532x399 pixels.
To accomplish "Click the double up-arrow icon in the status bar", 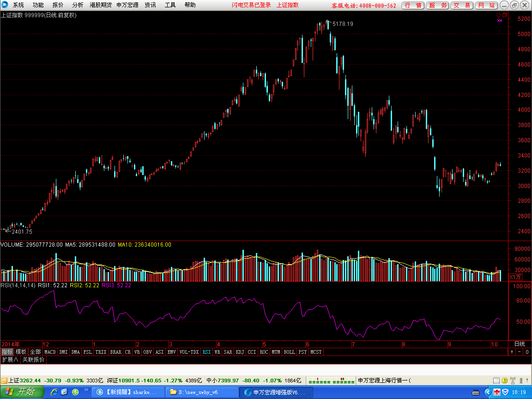I will coord(521,381).
